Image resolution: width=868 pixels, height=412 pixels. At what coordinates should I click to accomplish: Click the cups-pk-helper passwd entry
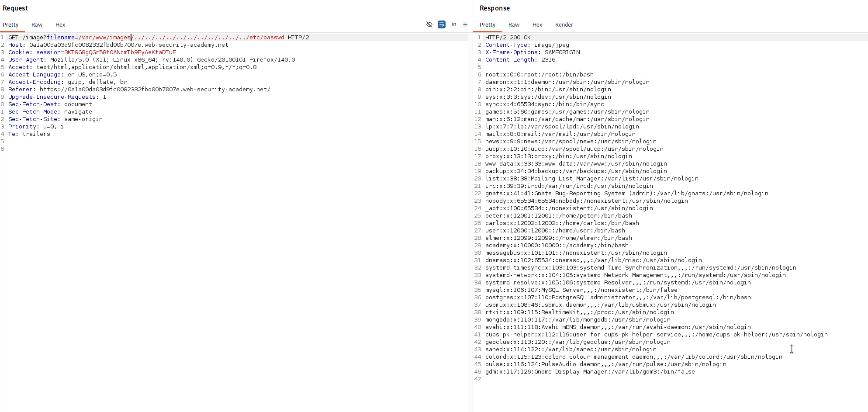click(x=656, y=335)
